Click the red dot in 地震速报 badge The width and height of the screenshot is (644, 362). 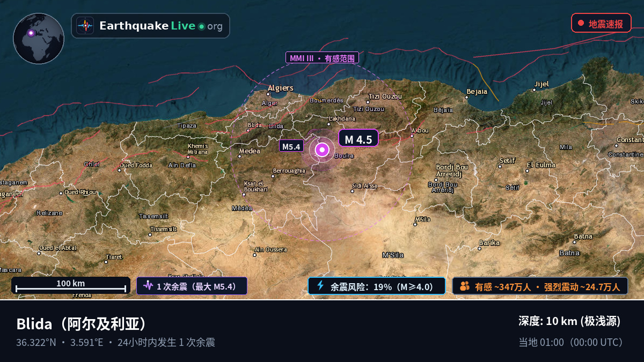[581, 23]
